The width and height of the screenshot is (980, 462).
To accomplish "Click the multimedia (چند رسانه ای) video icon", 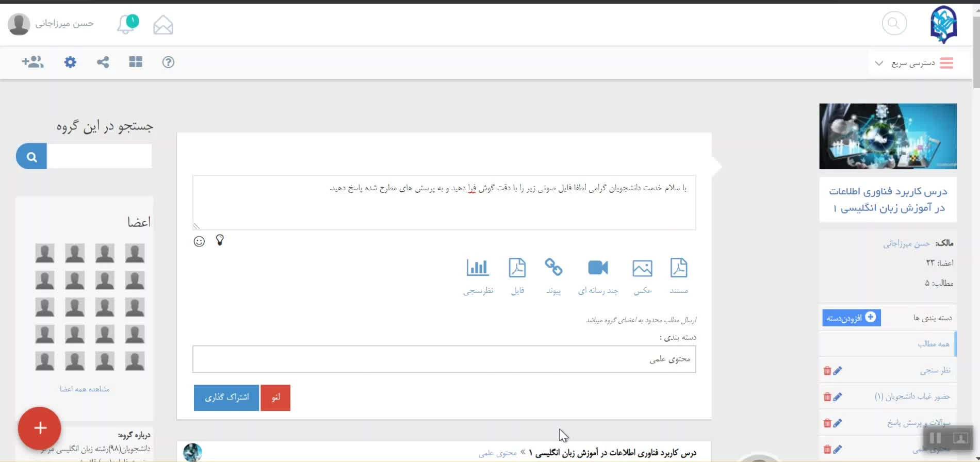I will (x=598, y=268).
